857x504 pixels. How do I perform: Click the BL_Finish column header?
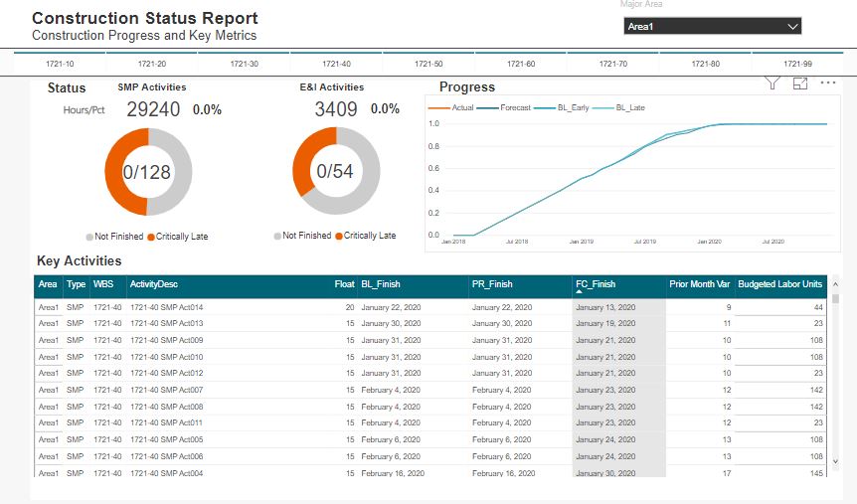click(380, 284)
